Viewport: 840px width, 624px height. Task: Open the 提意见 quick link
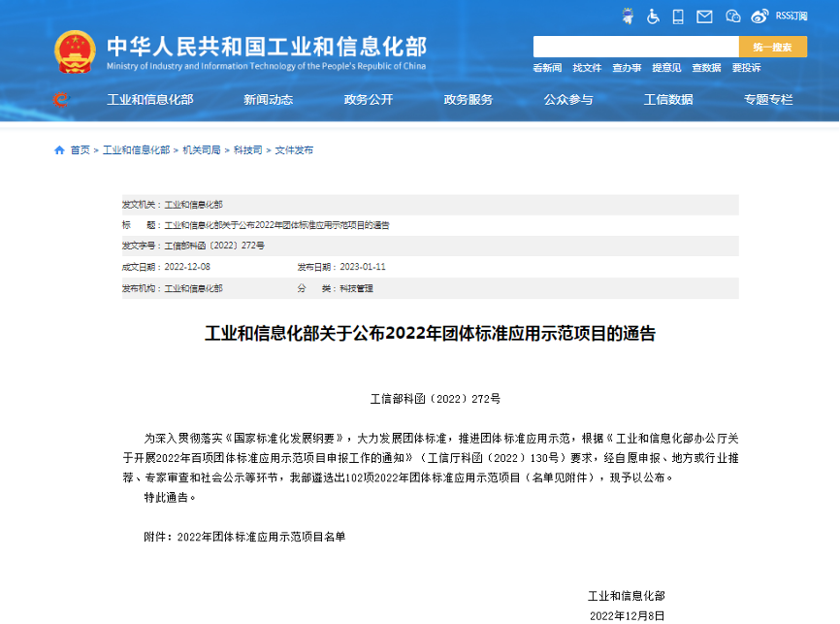point(666,68)
